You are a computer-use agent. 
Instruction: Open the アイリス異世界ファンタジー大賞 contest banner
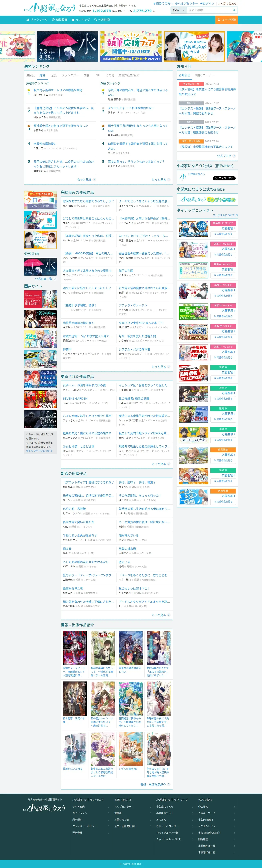pyautogui.click(x=193, y=270)
